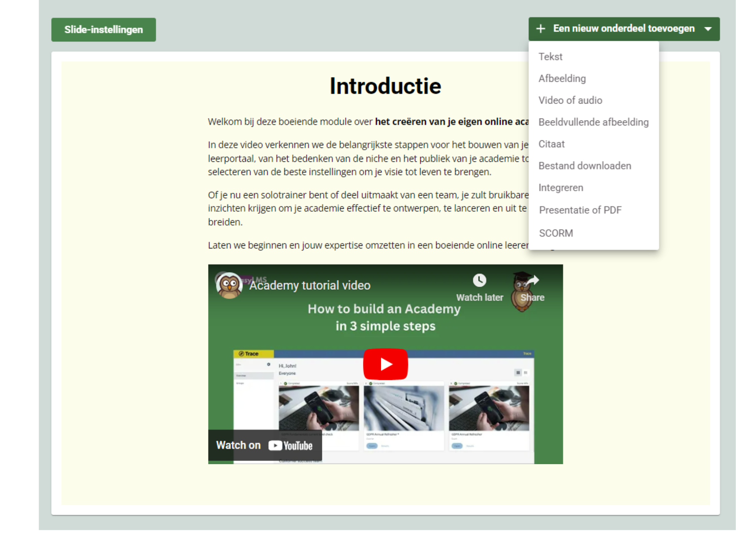Select SCORM as new component type
The image size is (756, 534).
556,233
